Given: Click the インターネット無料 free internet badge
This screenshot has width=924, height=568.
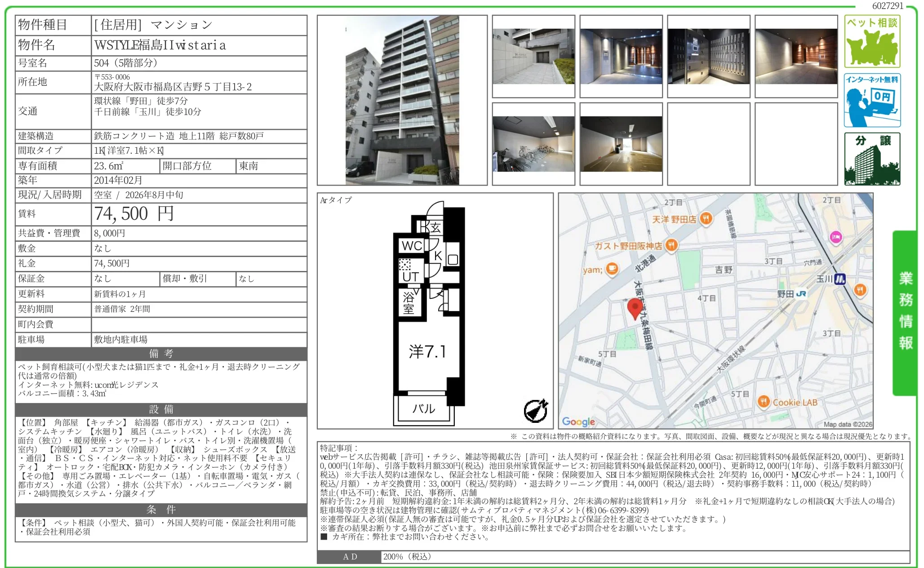Looking at the screenshot, I should (x=872, y=100).
